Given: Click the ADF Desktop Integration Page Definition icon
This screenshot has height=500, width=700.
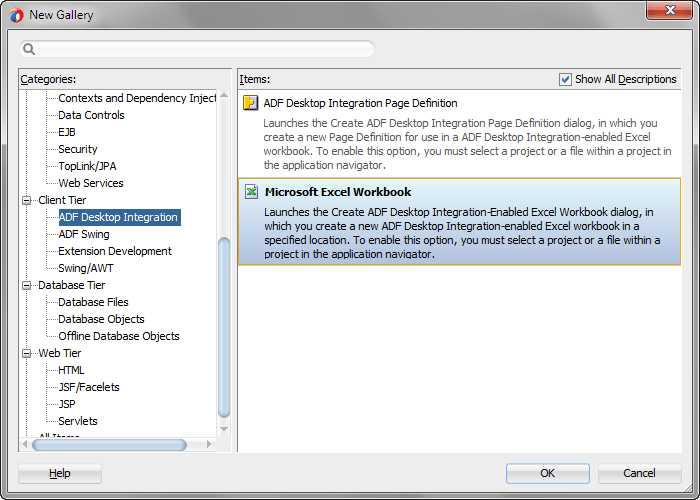Looking at the screenshot, I should [x=250, y=103].
